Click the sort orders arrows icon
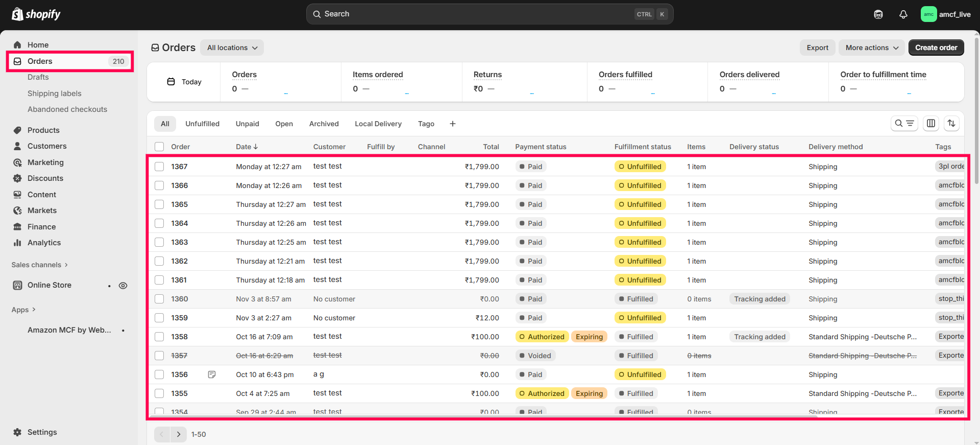This screenshot has height=445, width=980. click(x=951, y=123)
